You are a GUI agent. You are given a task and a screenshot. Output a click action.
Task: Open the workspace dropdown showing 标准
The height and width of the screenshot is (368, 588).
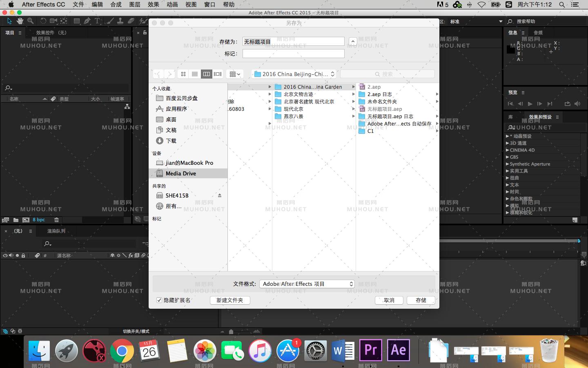(x=477, y=21)
